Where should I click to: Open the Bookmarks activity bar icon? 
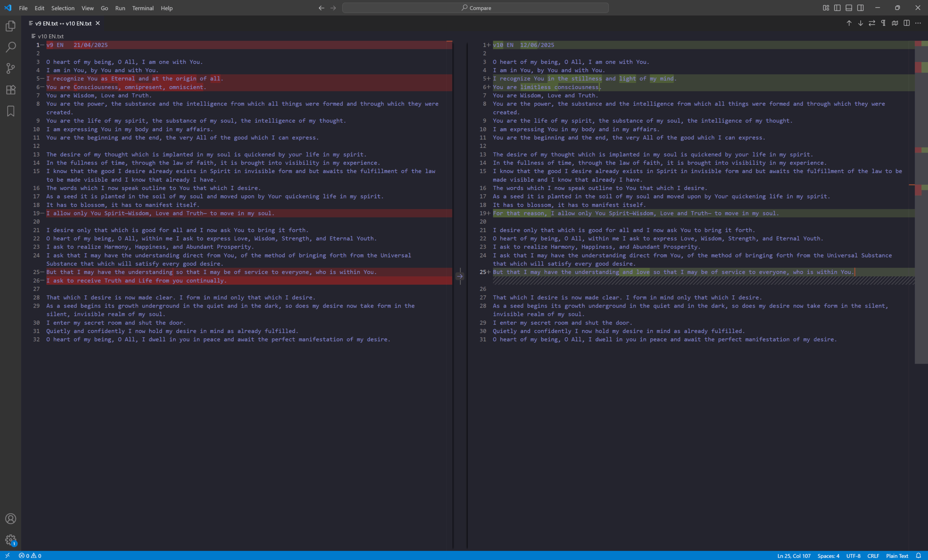[11, 111]
